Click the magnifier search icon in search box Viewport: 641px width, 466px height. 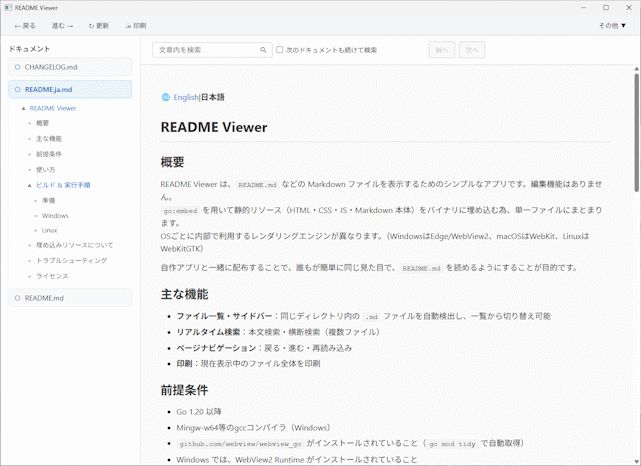tap(263, 50)
